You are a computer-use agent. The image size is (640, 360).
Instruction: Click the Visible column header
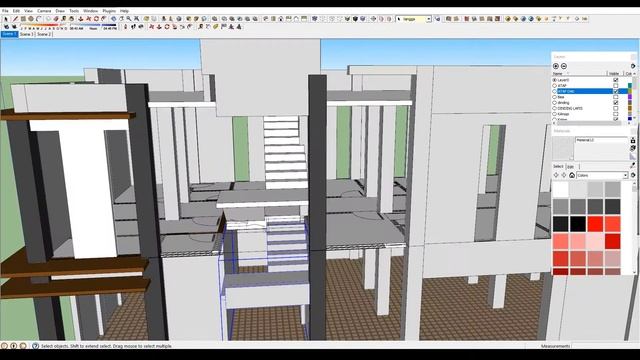coord(614,73)
